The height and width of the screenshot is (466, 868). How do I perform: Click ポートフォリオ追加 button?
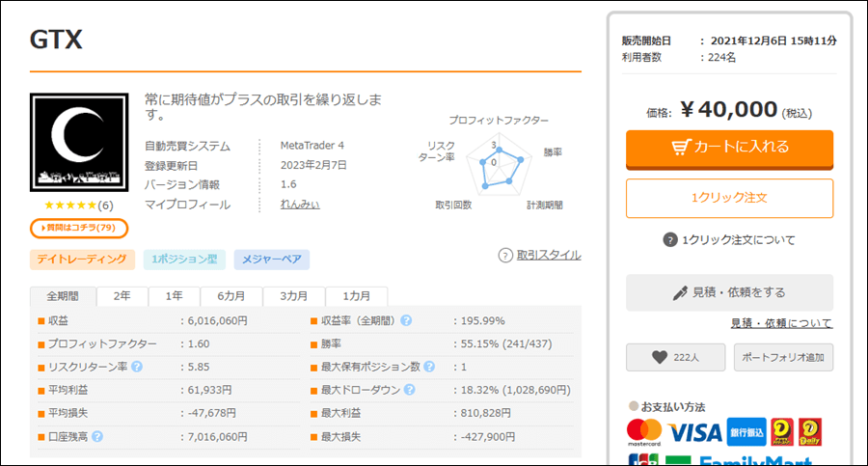[x=783, y=357]
